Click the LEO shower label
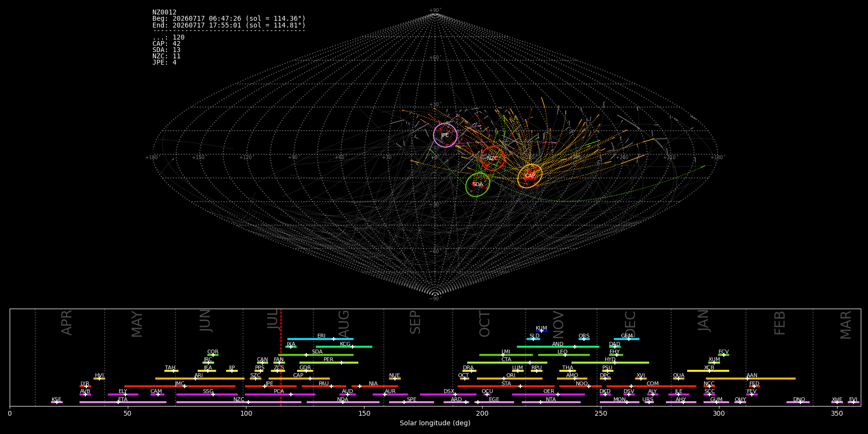The width and height of the screenshot is (868, 434). tap(562, 352)
